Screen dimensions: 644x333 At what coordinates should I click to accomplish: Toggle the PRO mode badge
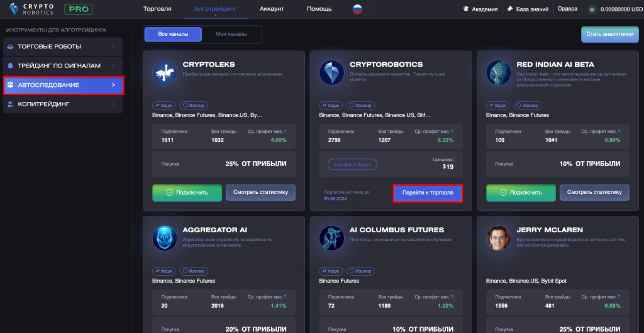(79, 9)
